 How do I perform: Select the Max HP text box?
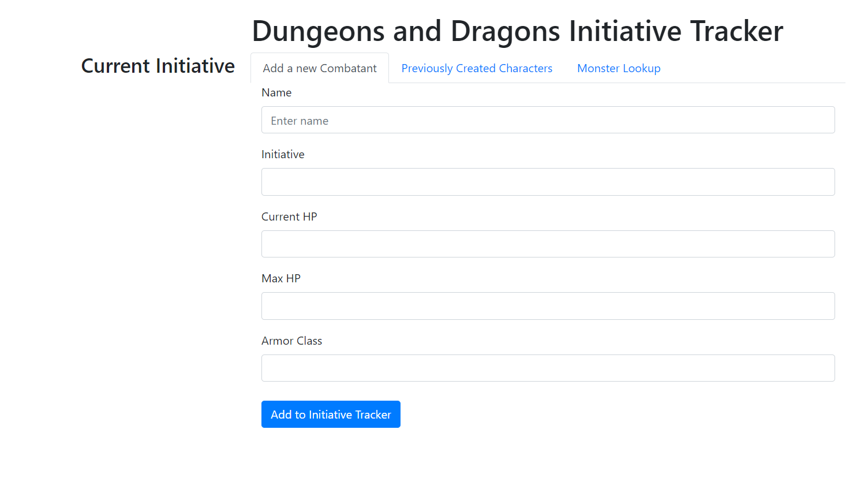pyautogui.click(x=548, y=305)
